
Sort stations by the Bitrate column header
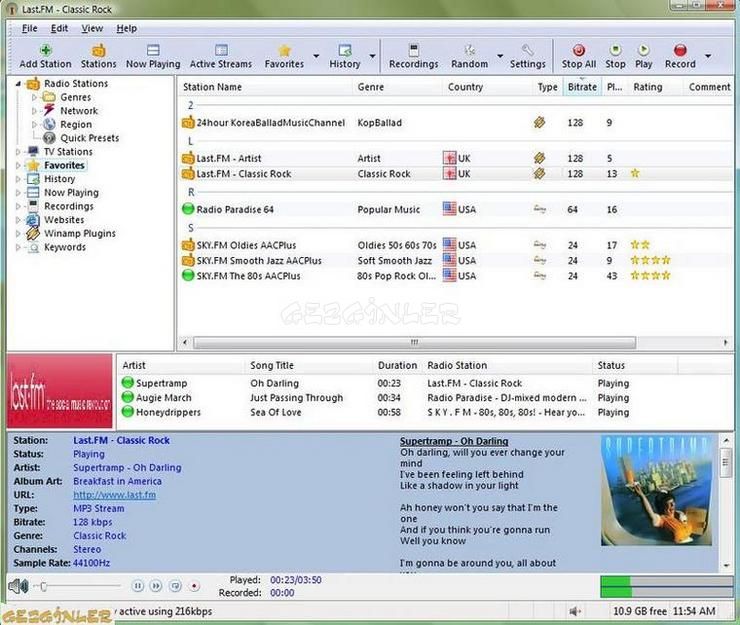(581, 87)
